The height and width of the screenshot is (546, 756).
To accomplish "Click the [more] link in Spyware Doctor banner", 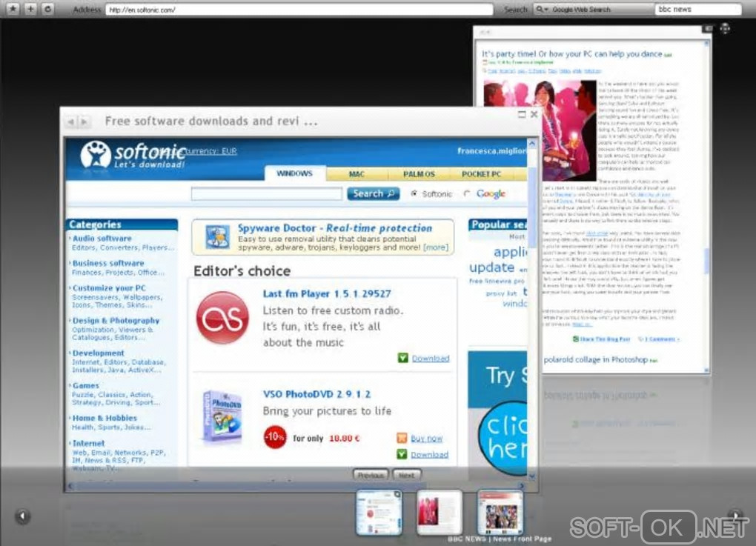I will (x=436, y=247).
